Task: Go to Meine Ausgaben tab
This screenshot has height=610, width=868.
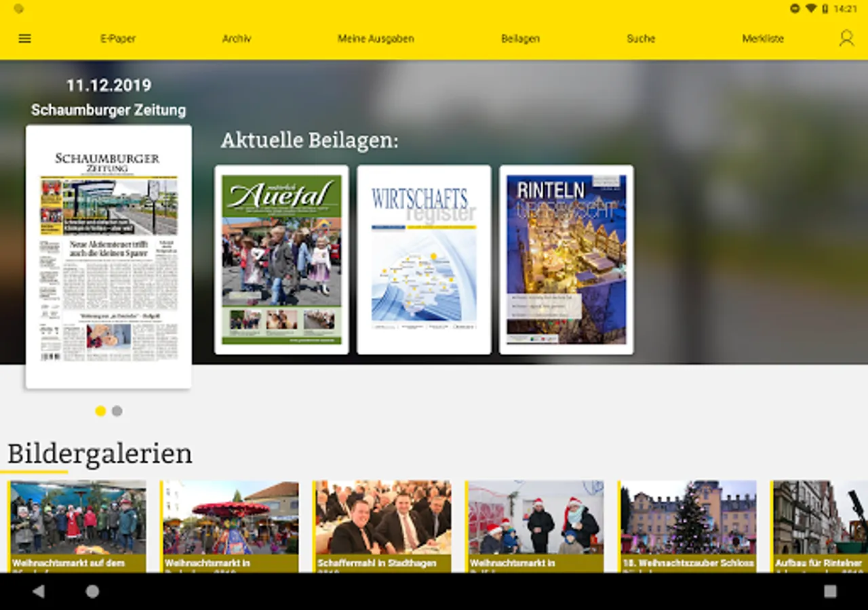Action: point(376,39)
